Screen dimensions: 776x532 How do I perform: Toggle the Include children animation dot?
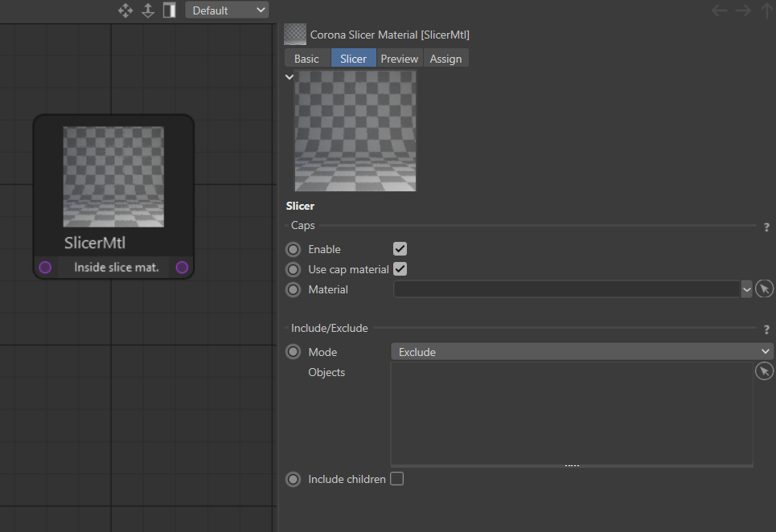point(293,479)
